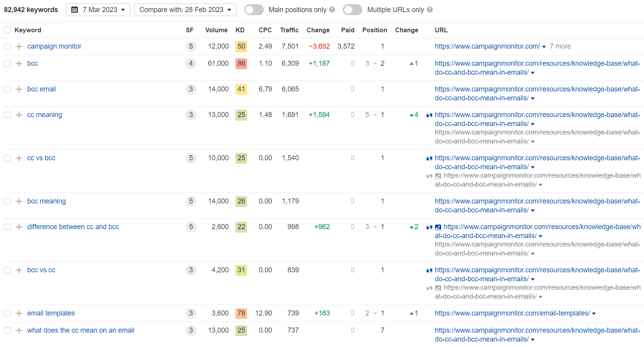Check the select-all checkbox beside Keyword header
The height and width of the screenshot is (347, 644).
point(7,30)
